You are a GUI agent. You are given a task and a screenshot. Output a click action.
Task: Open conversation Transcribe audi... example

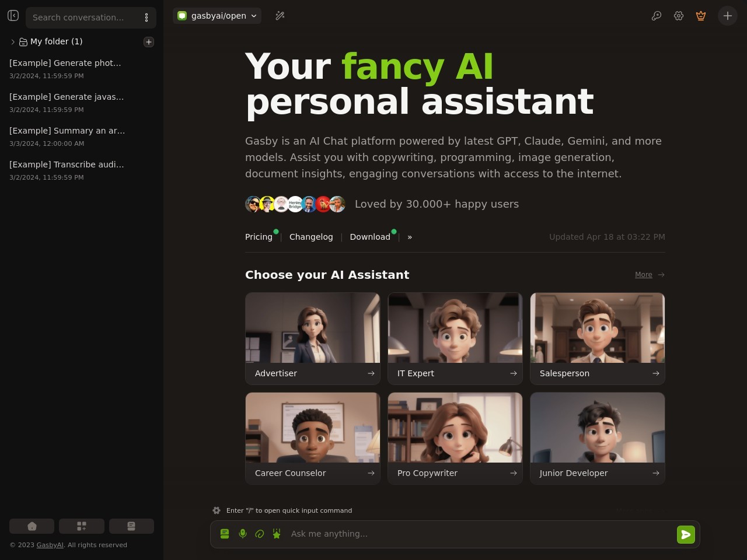pyautogui.click(x=82, y=170)
